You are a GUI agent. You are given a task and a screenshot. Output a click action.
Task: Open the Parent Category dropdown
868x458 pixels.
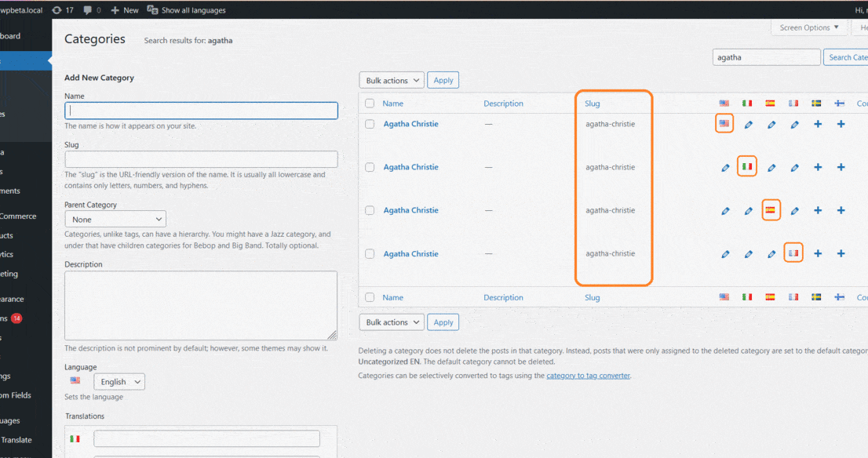pos(115,219)
